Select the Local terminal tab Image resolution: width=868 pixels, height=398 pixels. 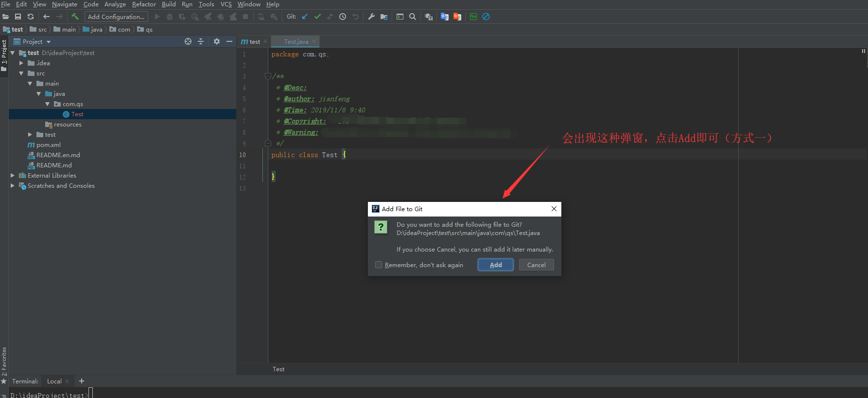tap(54, 381)
